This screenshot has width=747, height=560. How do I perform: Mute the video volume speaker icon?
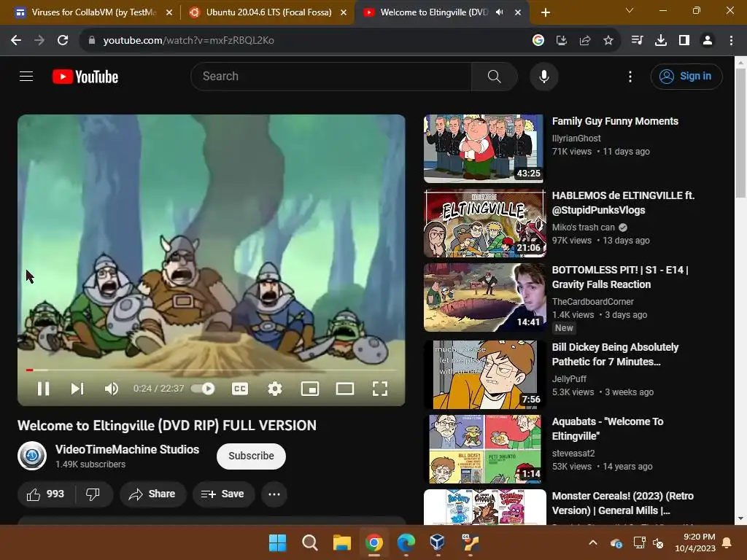(x=112, y=389)
